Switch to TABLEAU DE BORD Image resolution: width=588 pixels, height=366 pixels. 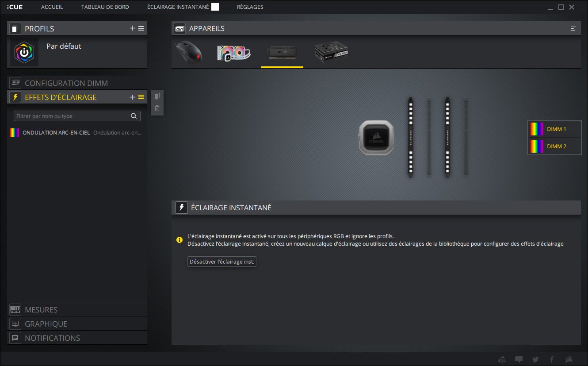(x=105, y=7)
